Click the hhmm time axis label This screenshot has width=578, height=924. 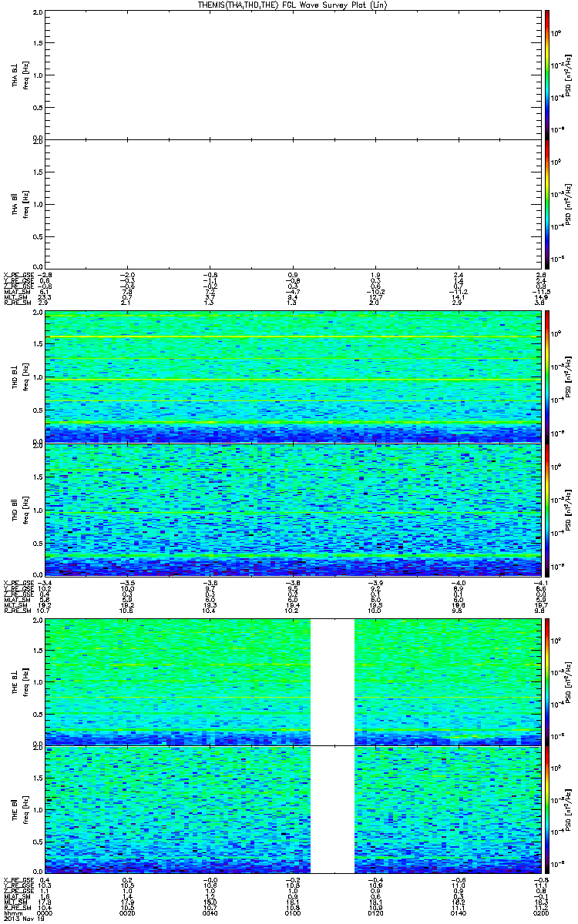[x=12, y=915]
